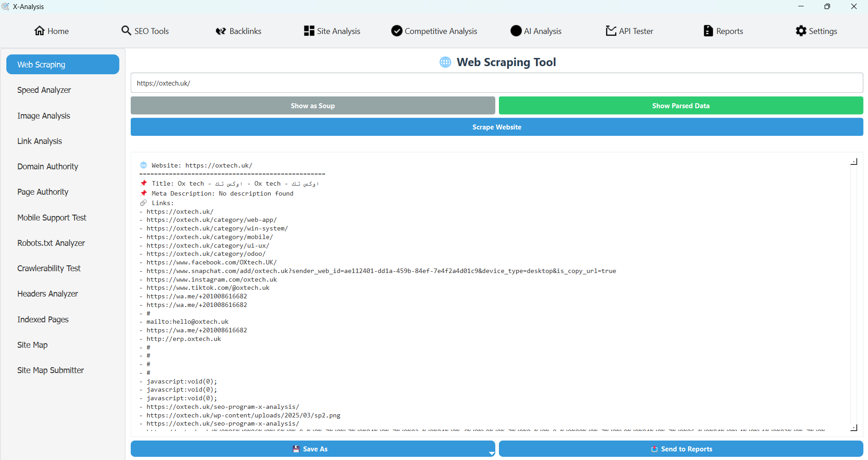Image resolution: width=868 pixels, height=460 pixels.
Task: Click the https://oxtech.uk/category/odoo/ line
Action: (206, 254)
